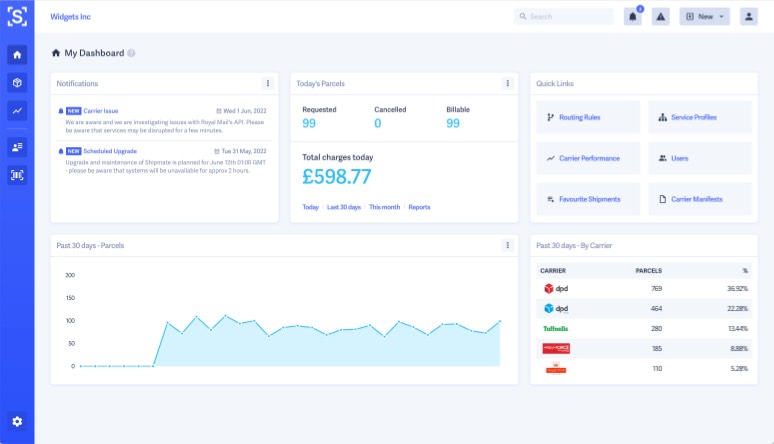Expand the New dropdown button
Screen dimensions: 774x444
(x=704, y=17)
